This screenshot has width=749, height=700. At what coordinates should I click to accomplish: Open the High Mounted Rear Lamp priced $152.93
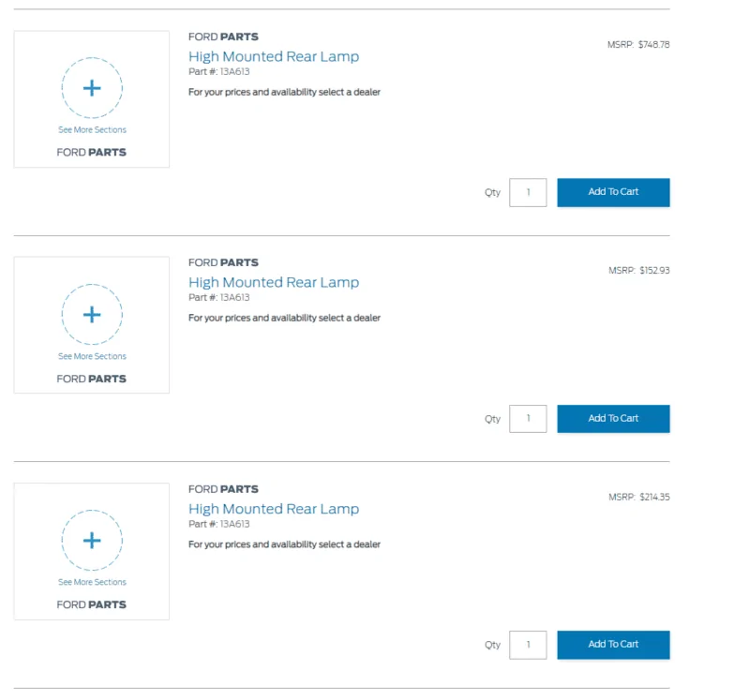[x=274, y=282]
